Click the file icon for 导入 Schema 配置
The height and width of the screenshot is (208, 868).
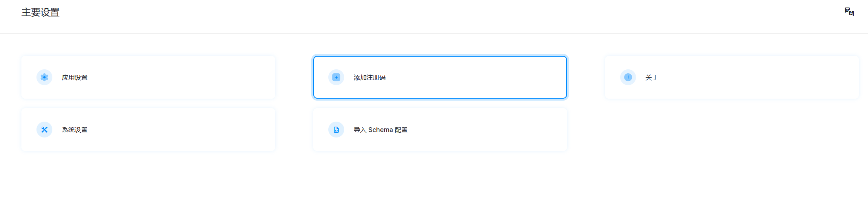point(336,130)
